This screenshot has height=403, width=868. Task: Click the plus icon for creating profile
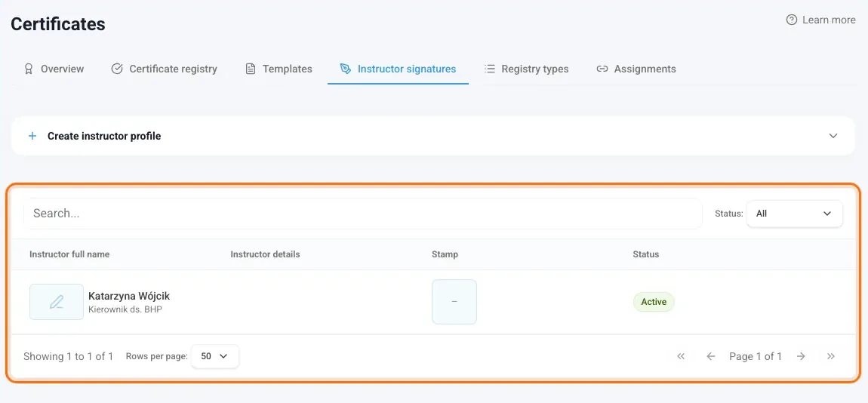point(32,136)
